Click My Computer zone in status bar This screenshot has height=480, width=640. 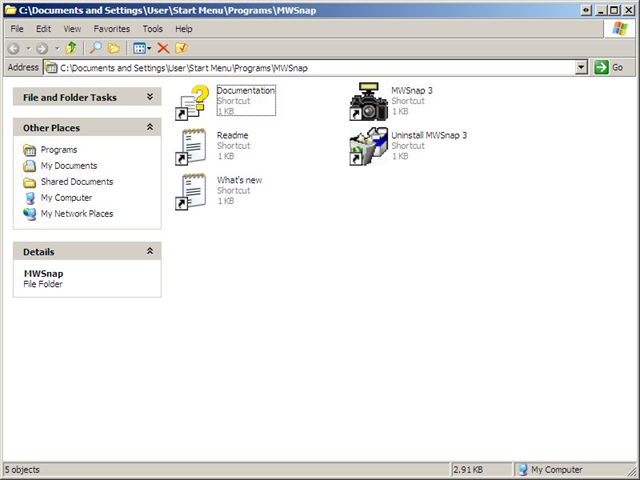(557, 469)
